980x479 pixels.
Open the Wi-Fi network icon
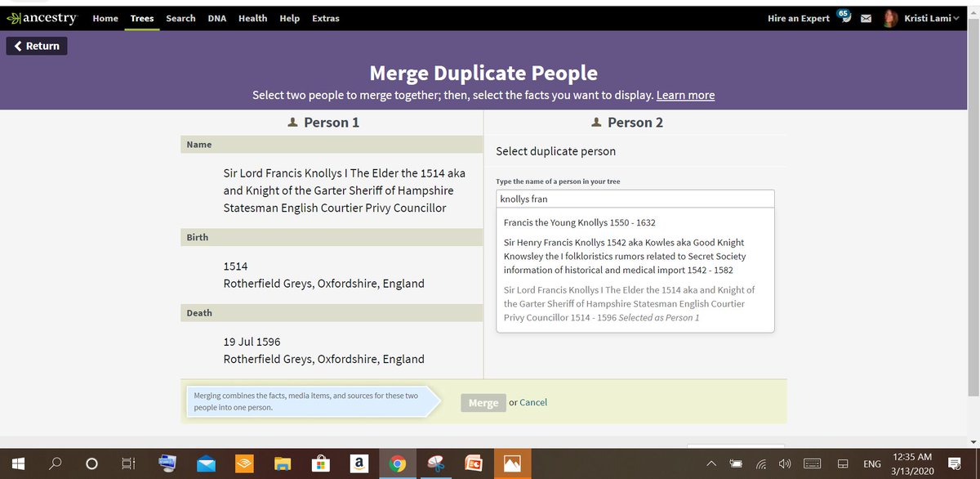[x=761, y=463]
